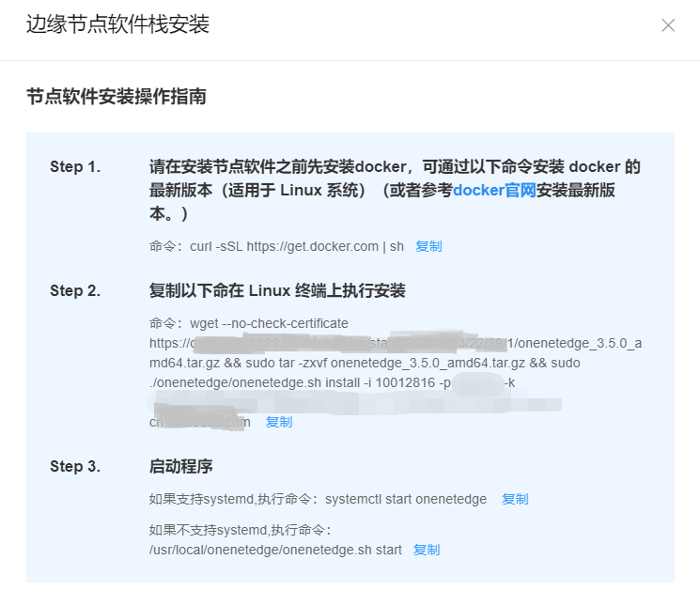Copy the curl docker install command
This screenshot has height=606, width=700.
[428, 246]
